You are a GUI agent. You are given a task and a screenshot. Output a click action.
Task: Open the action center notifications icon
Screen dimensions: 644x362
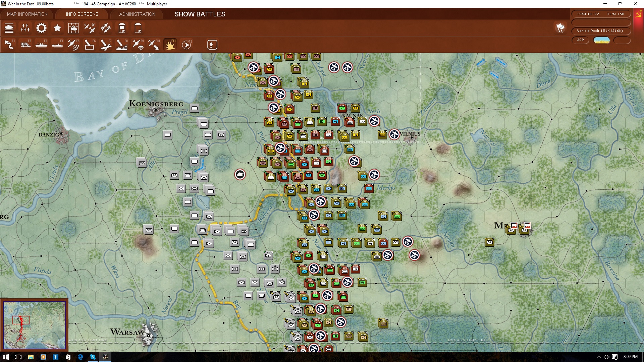pyautogui.click(x=615, y=357)
